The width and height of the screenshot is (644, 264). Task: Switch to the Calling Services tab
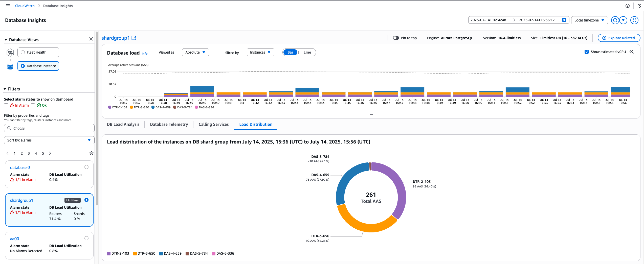pos(213,124)
